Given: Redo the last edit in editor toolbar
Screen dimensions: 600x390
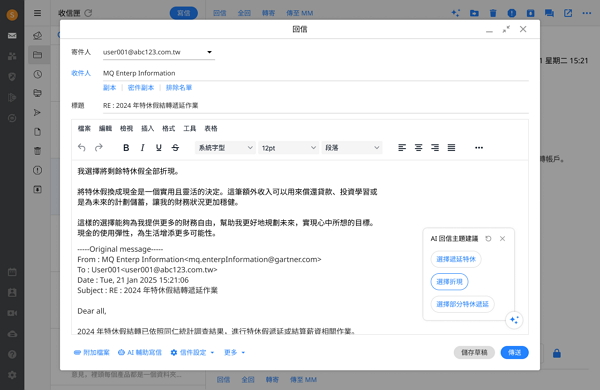Looking at the screenshot, I should pos(99,148).
